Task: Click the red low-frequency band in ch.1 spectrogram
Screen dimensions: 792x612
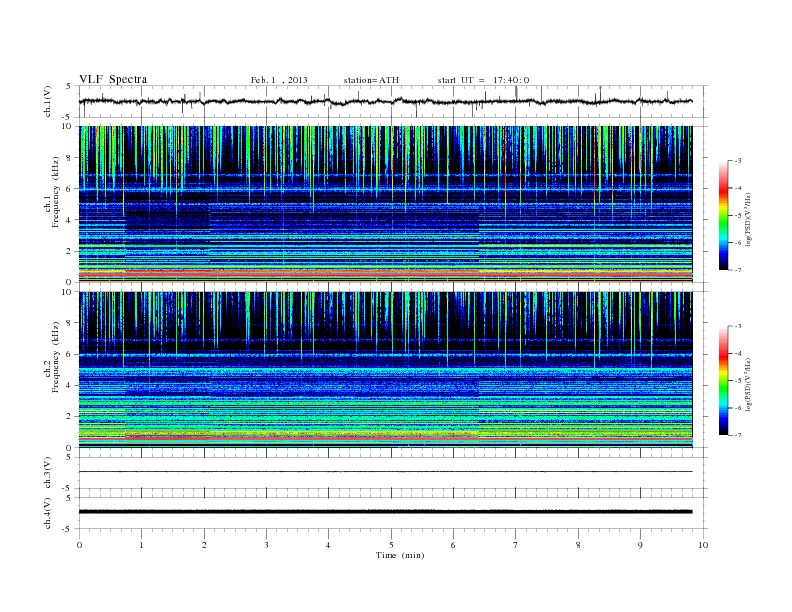Action: (x=386, y=273)
